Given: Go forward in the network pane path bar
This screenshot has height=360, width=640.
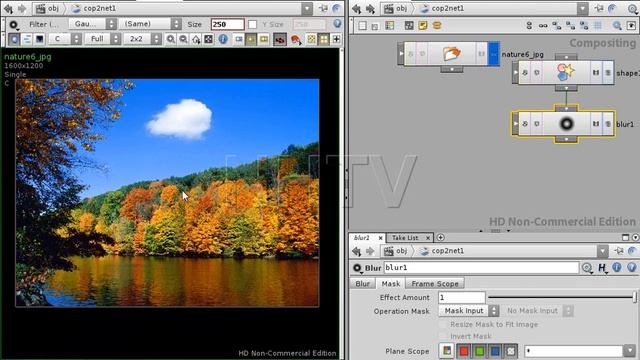Looking at the screenshot, I should (371, 9).
